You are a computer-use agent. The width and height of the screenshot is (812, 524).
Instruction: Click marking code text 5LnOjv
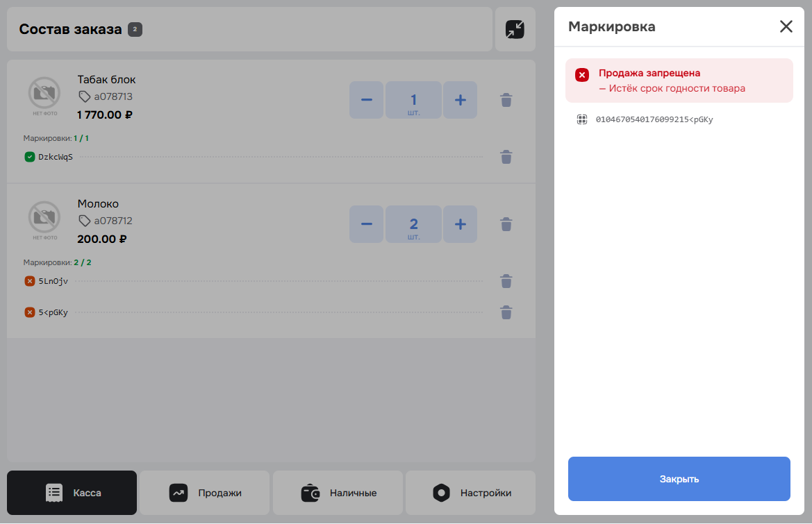pyautogui.click(x=53, y=281)
